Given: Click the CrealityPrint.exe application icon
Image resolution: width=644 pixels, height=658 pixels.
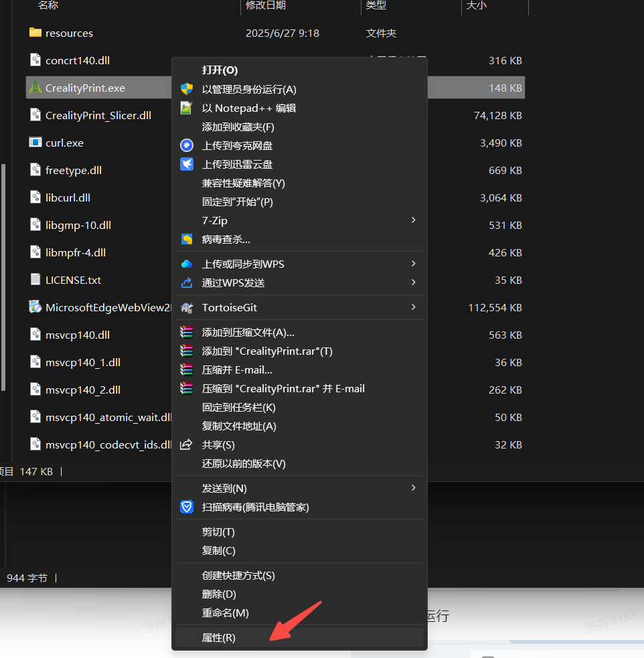Looking at the screenshot, I should pyautogui.click(x=35, y=88).
